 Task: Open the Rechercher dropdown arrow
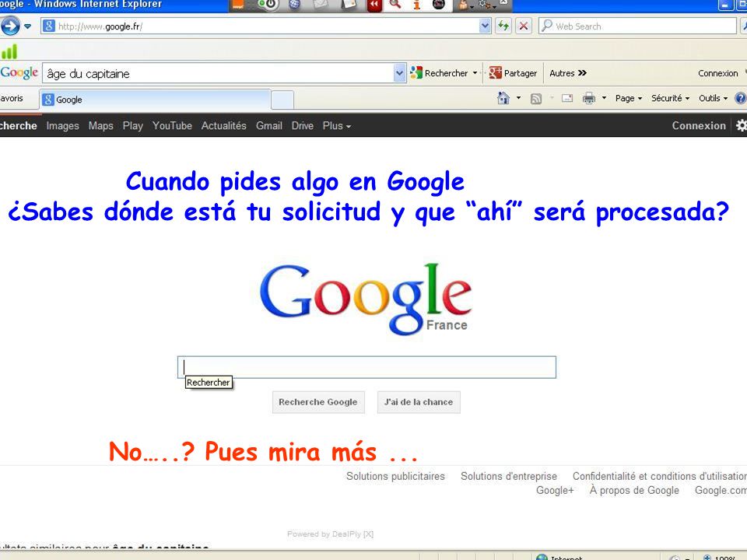[475, 73]
